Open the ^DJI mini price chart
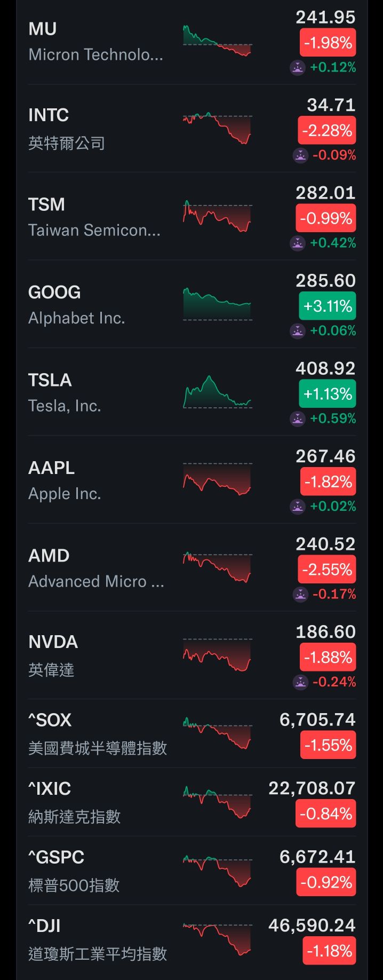This screenshot has width=383, height=980. (217, 939)
